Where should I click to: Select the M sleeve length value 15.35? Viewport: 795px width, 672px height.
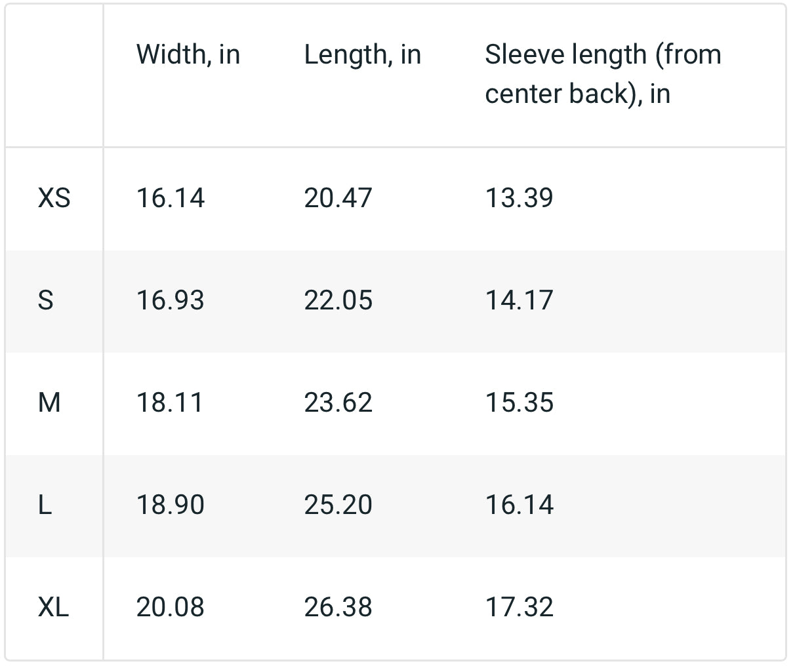tap(519, 403)
